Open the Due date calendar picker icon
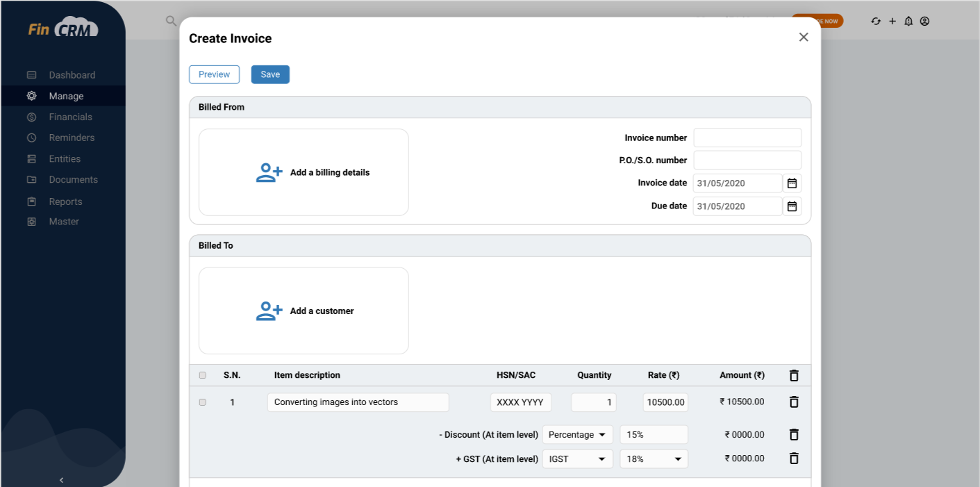Viewport: 980px width, 487px height. click(792, 206)
